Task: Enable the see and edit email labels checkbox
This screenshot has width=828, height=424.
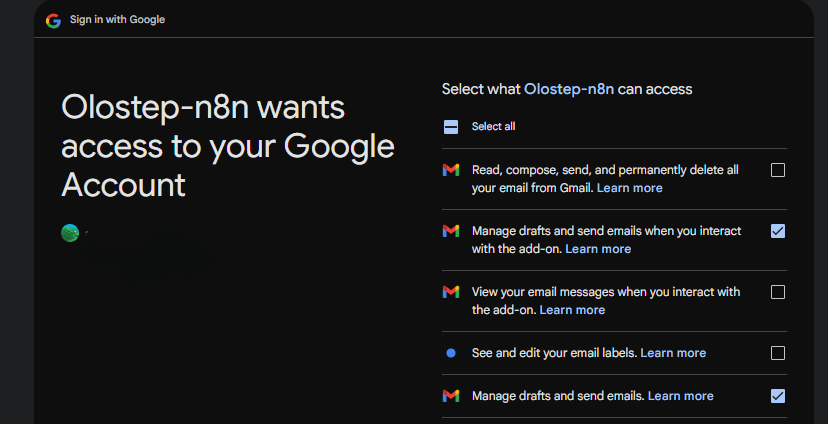Action: 778,353
